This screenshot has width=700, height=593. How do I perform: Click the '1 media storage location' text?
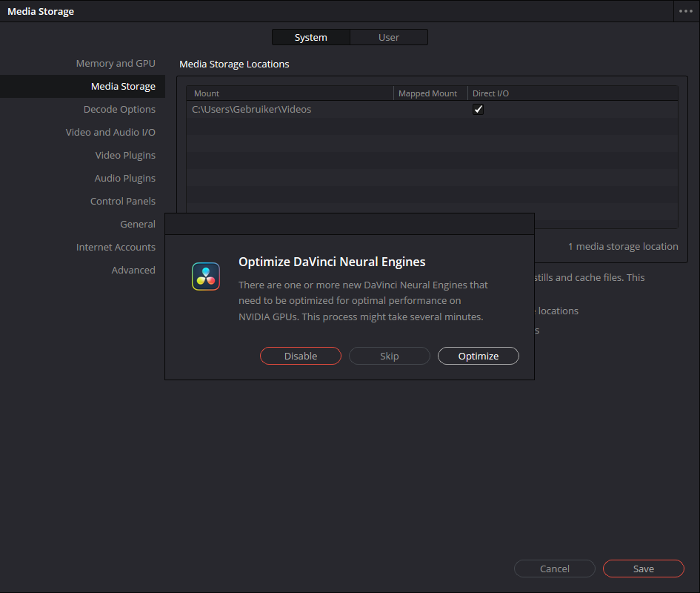(623, 247)
